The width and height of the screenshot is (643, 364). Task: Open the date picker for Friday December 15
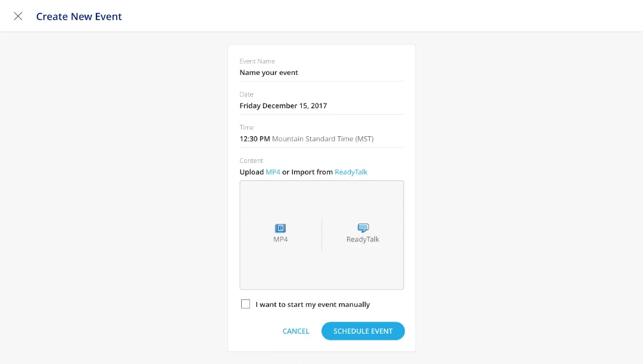point(321,106)
